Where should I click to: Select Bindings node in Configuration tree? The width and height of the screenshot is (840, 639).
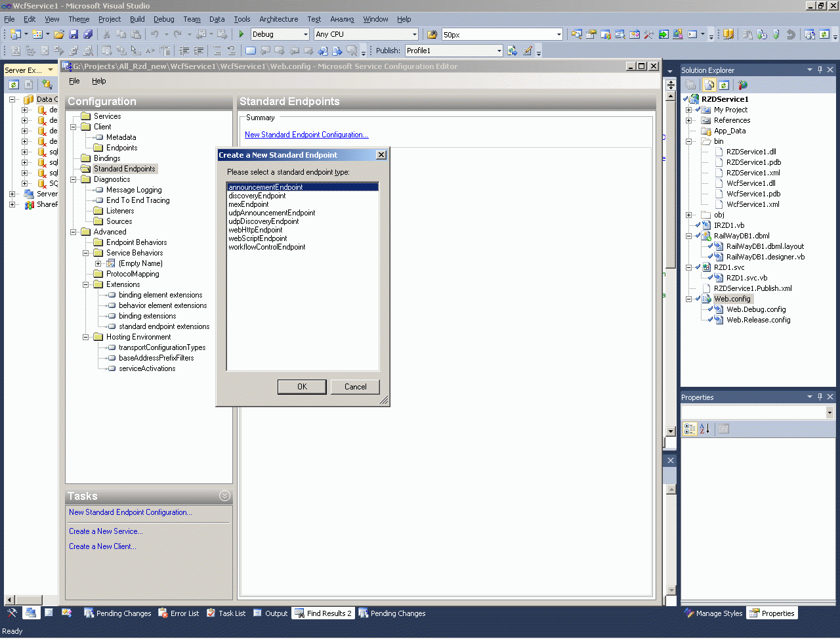[107, 158]
